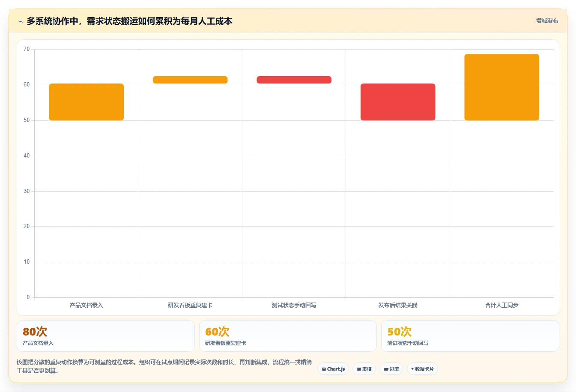Open the 80次 产品文档录入 data card
Screen dimensions: 576x392
pyautogui.click(x=106, y=336)
